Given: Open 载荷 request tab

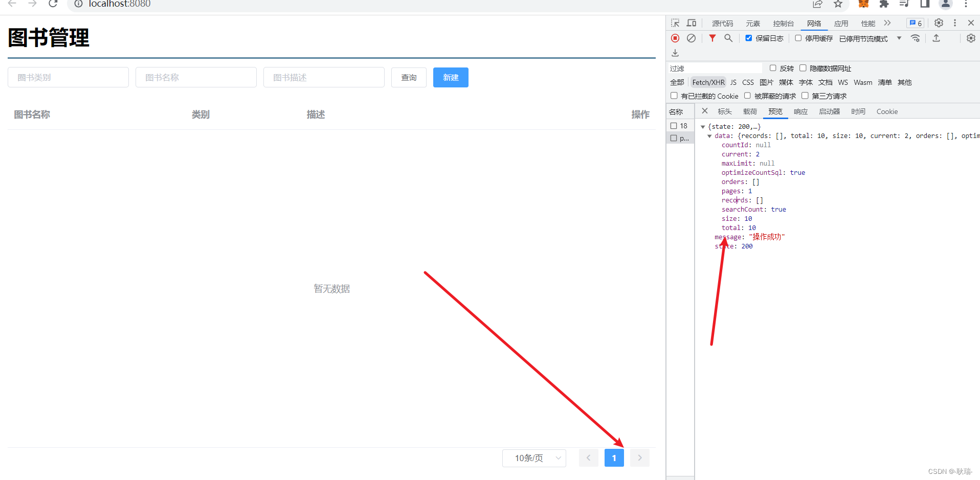Looking at the screenshot, I should (750, 111).
